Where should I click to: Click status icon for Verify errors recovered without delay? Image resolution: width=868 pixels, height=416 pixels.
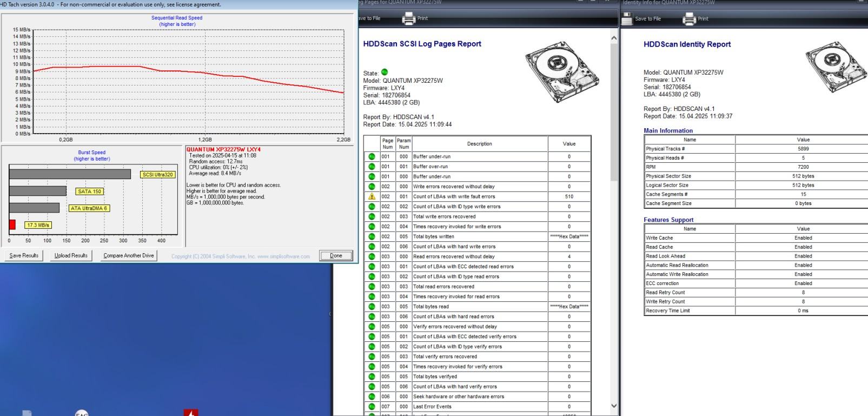372,326
